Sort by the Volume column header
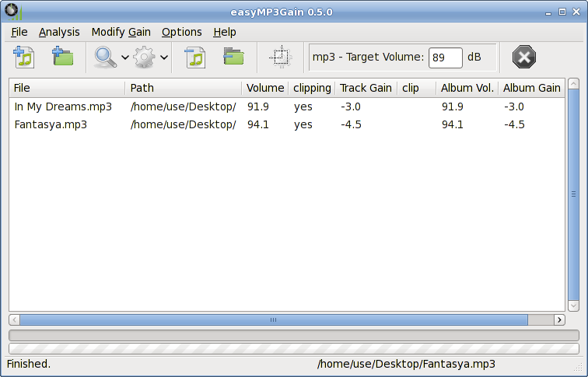Image resolution: width=588 pixels, height=377 pixels. [x=265, y=88]
